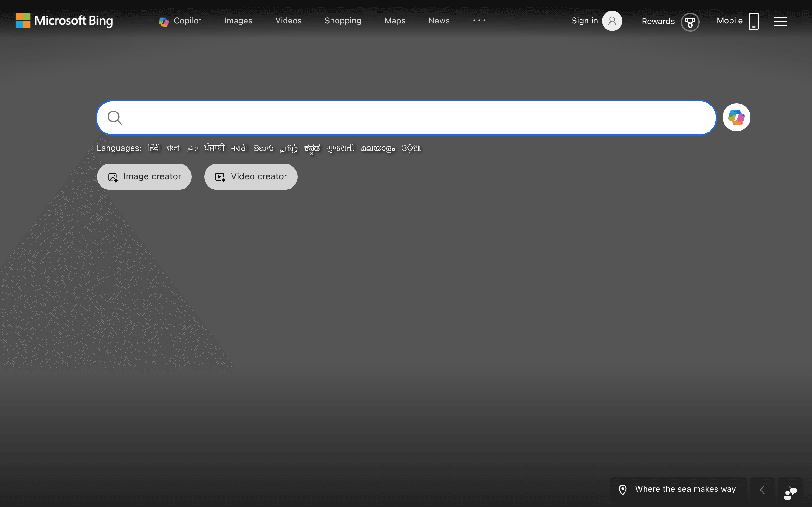Click the location pin image info icon

pyautogui.click(x=622, y=490)
